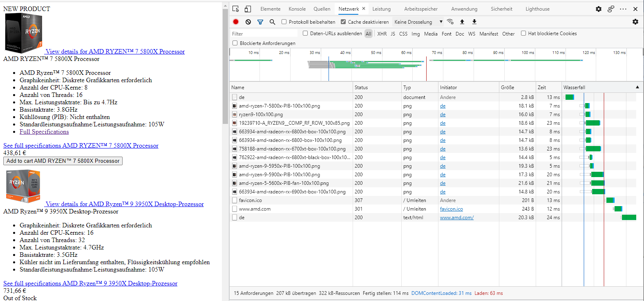Viewport: 644px width, 301px height.
Task: Switch to the Elemente tab
Action: coord(271,9)
